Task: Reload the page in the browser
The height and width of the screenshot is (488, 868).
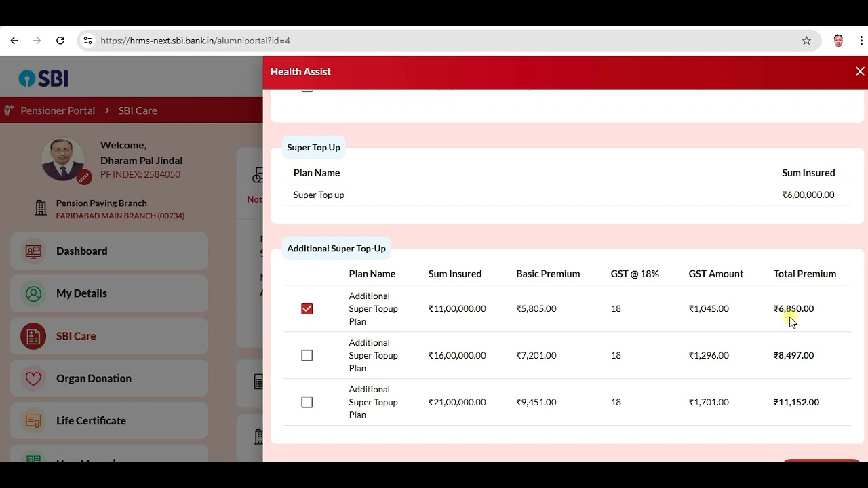Action: (x=60, y=41)
